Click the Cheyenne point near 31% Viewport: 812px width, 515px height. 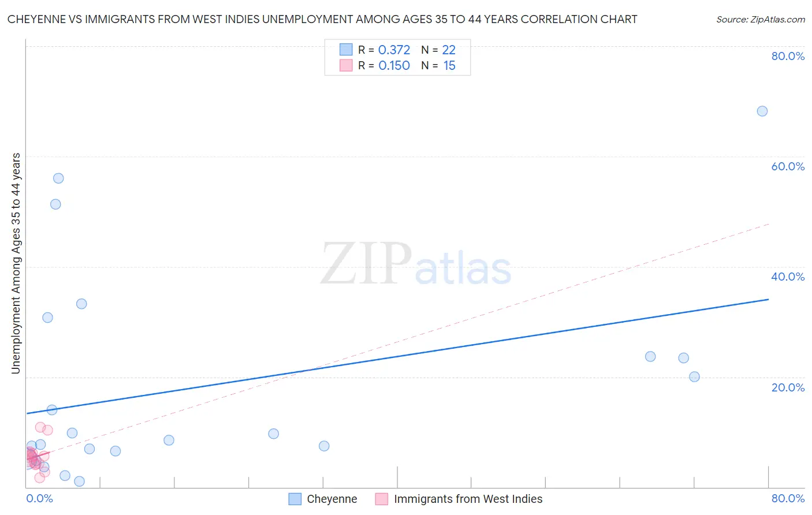click(47, 318)
